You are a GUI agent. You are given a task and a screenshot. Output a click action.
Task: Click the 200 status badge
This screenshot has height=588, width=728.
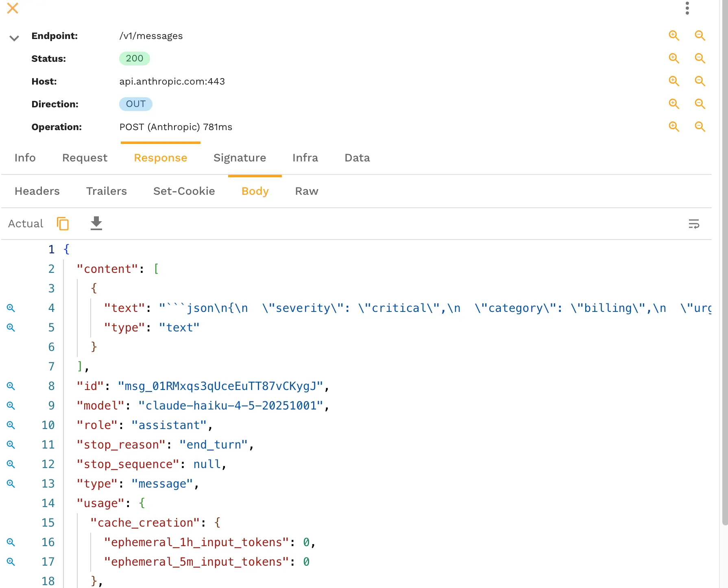click(134, 59)
